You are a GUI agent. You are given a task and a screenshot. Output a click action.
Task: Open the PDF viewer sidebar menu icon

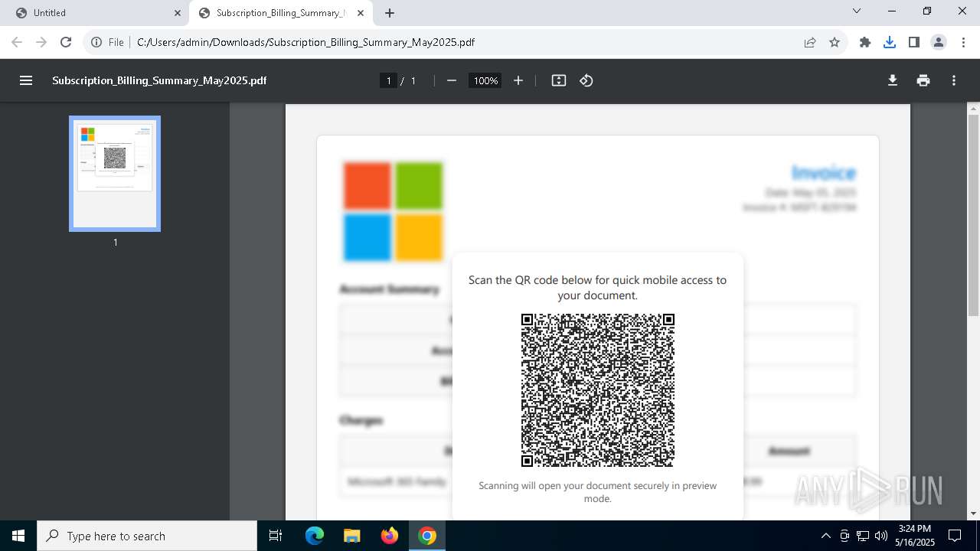tap(26, 80)
